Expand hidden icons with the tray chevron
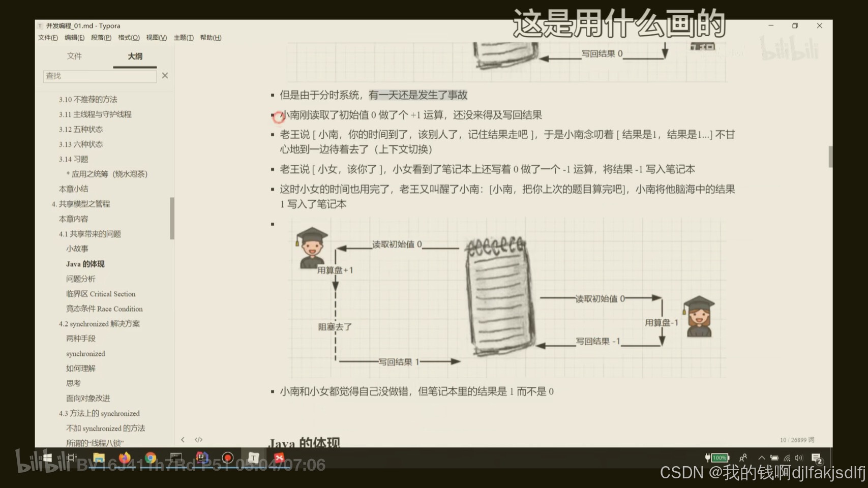This screenshot has width=868, height=488. [762, 457]
